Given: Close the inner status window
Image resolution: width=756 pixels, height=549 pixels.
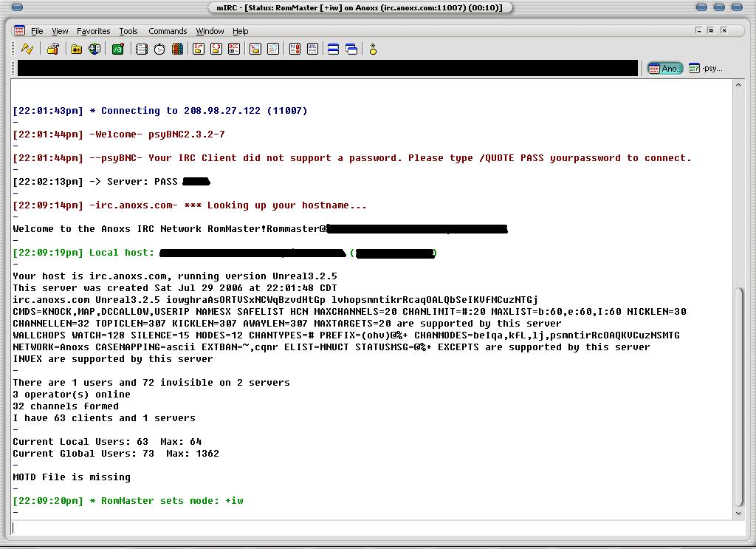Looking at the screenshot, I should tap(724, 30).
